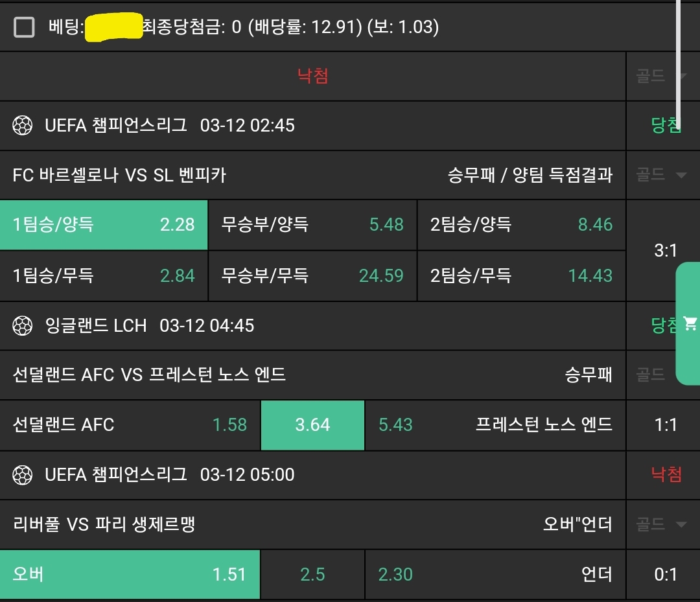
Task: Select 1팀승/무득 odds 2.84
Action: tap(104, 275)
